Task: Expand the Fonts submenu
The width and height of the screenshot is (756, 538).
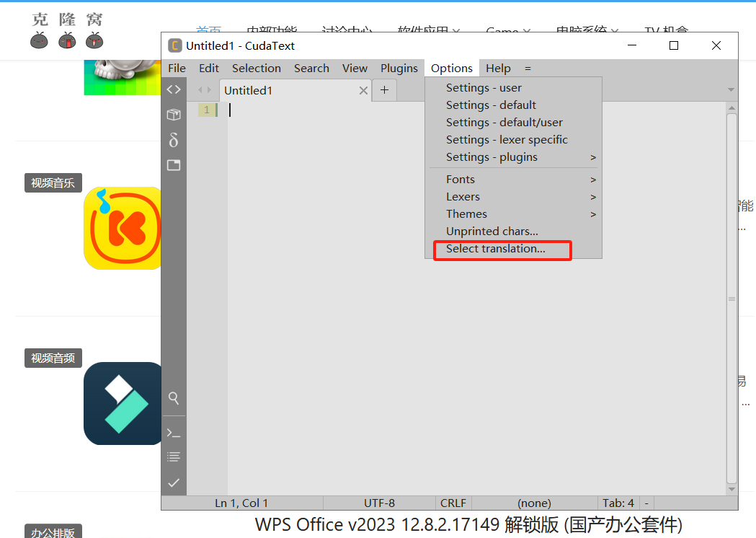Action: (x=513, y=180)
